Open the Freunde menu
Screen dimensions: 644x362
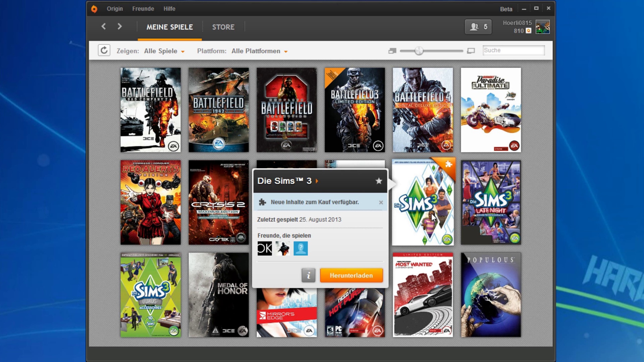click(x=143, y=9)
